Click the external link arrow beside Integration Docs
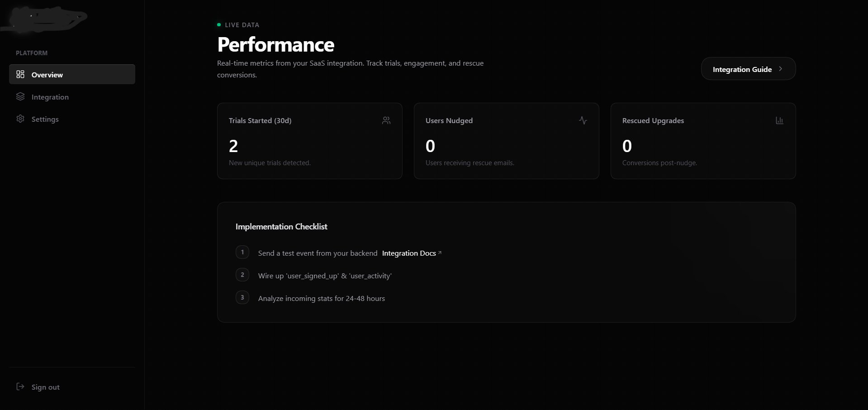Viewport: 868px width, 410px height. click(440, 253)
